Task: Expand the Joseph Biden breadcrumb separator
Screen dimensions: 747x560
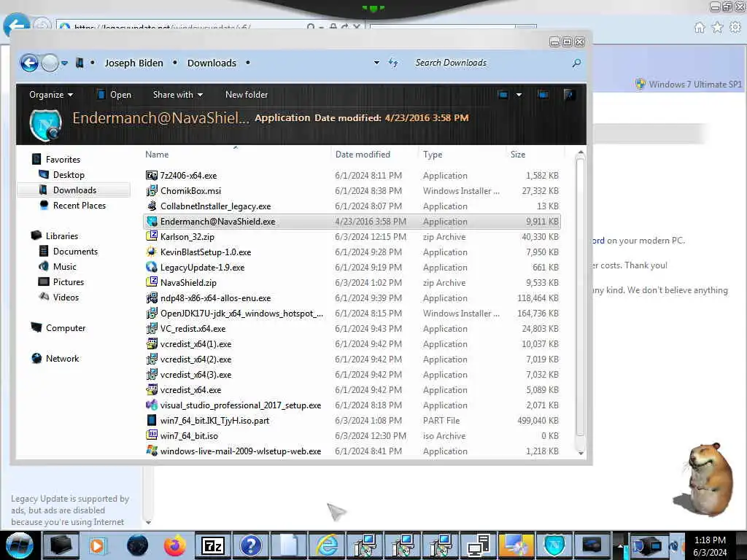Action: [175, 63]
